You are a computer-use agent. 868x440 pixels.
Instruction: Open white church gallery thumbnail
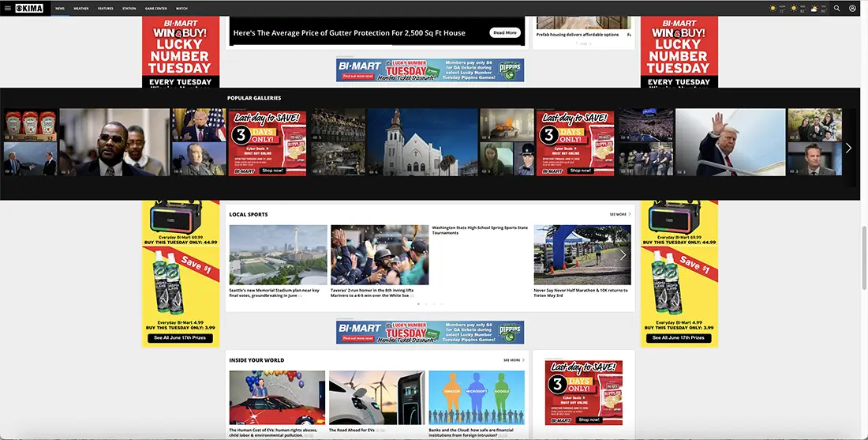(422, 142)
